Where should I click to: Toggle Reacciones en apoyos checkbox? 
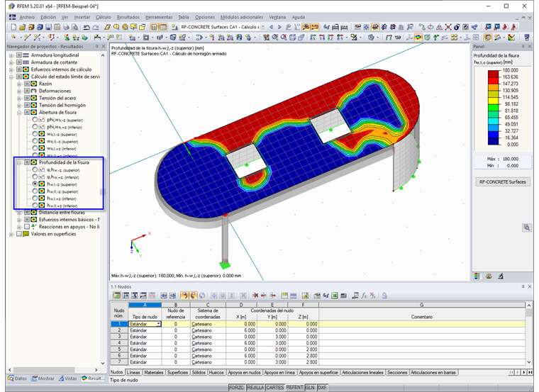pos(27,227)
